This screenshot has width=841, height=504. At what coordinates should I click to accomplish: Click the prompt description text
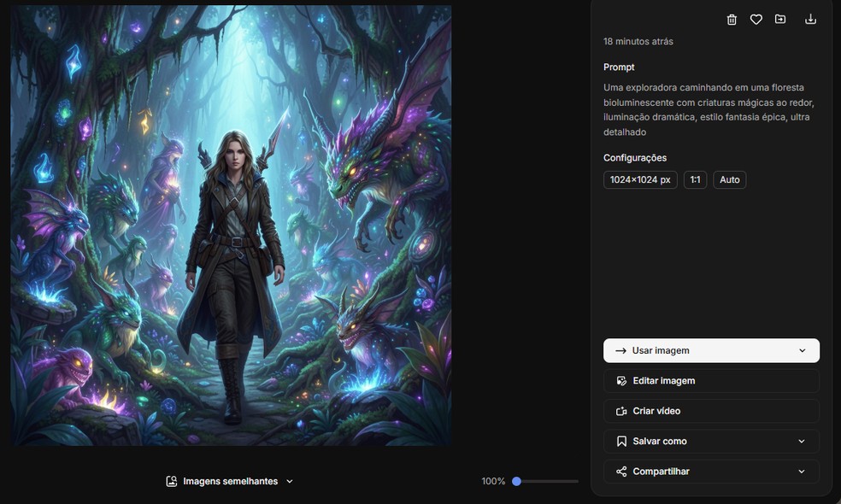pyautogui.click(x=709, y=110)
